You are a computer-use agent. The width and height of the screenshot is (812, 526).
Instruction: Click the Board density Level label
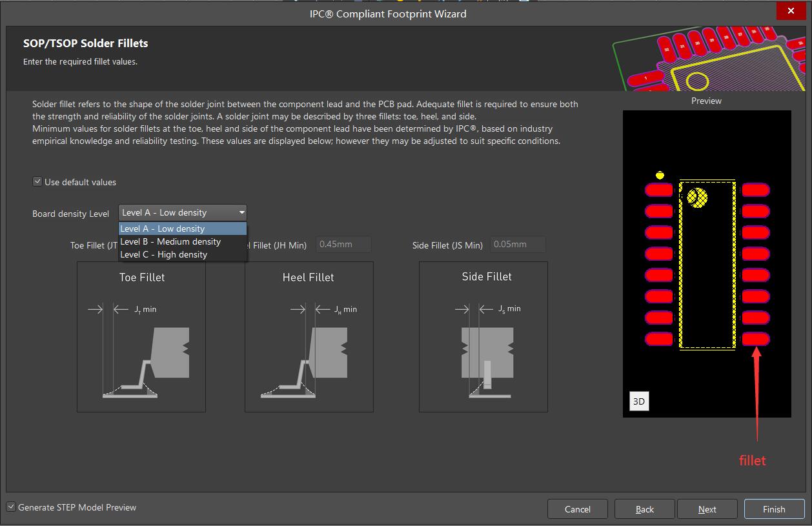[x=71, y=214]
